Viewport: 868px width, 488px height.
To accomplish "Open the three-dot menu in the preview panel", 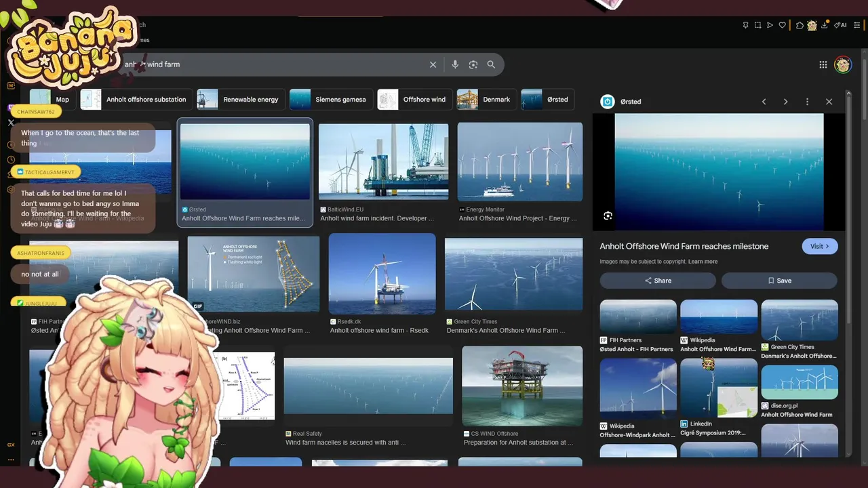I will [807, 102].
